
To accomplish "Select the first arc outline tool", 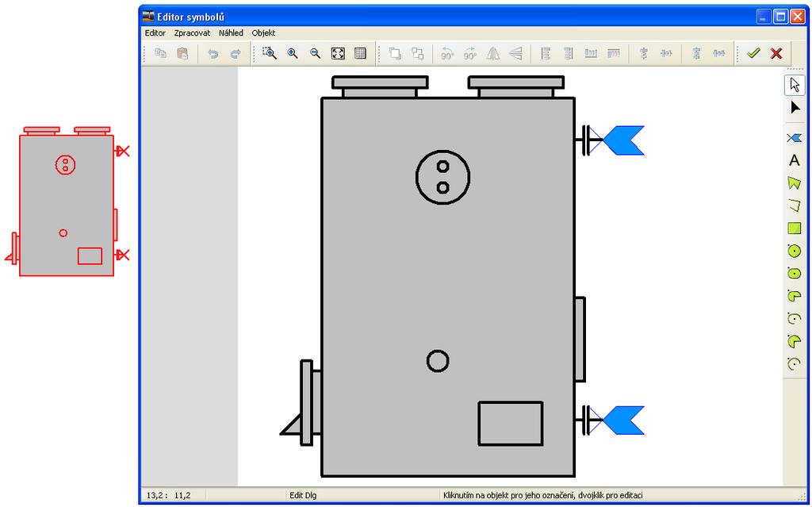I will point(795,318).
